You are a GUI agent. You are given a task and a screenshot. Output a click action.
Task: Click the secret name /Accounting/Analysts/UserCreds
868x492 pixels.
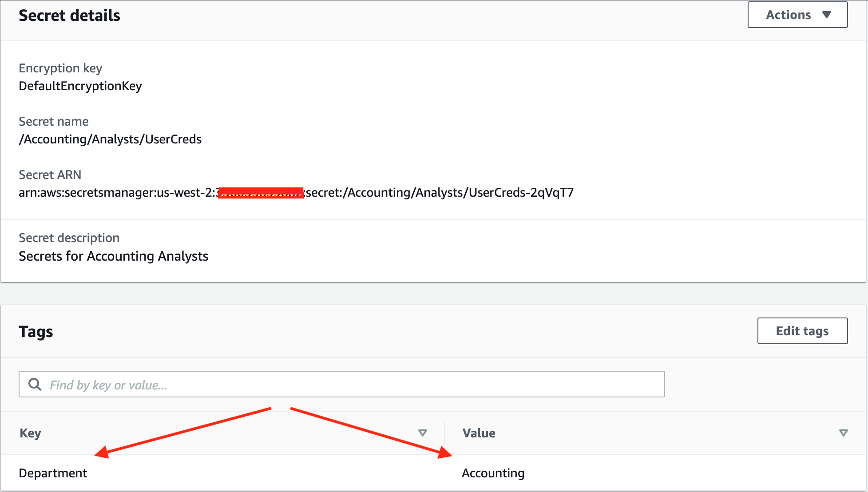click(x=110, y=139)
